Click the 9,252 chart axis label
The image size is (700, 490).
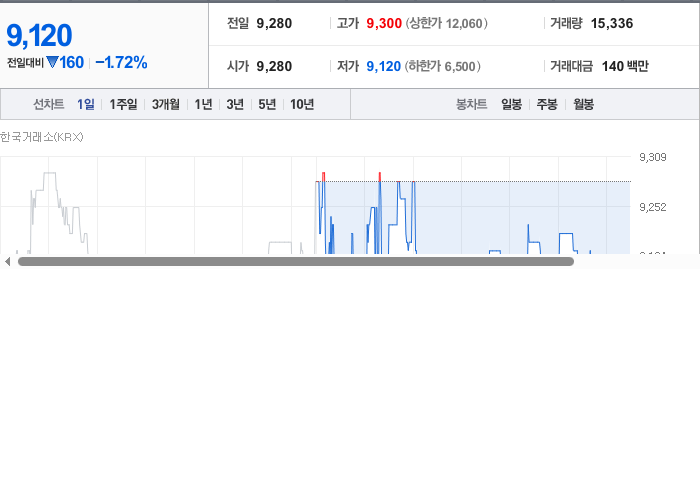[x=653, y=207]
